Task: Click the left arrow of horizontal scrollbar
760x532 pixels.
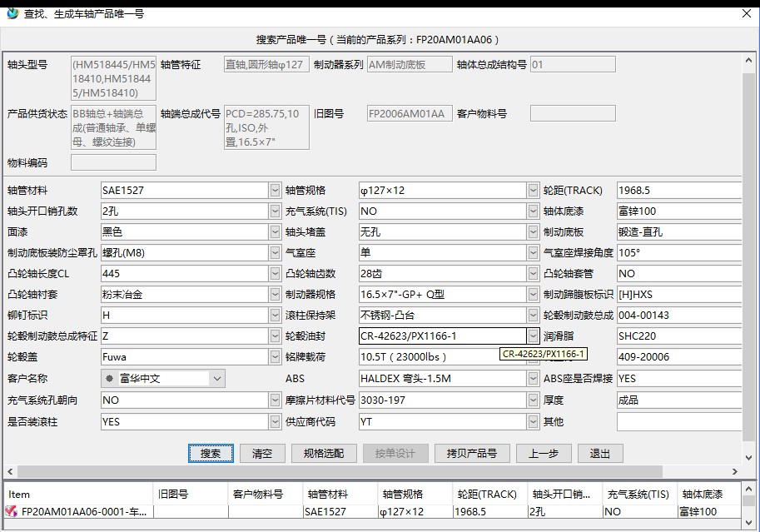Action: coord(8,471)
